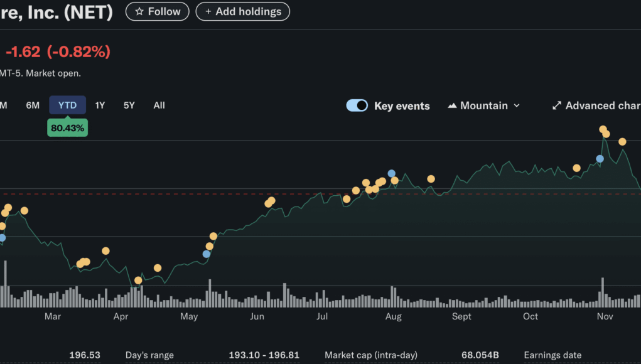Click the yellow event marker in late October
Viewport: 641px width, 364px height.
click(x=576, y=168)
